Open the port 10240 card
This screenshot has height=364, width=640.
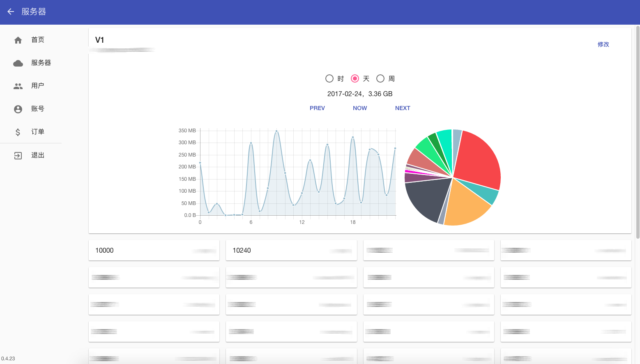coord(291,250)
